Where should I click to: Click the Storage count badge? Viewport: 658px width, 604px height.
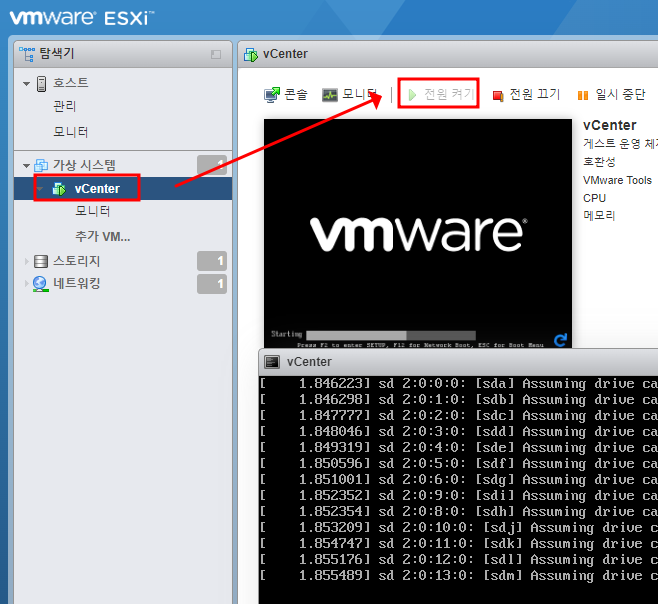coord(212,261)
